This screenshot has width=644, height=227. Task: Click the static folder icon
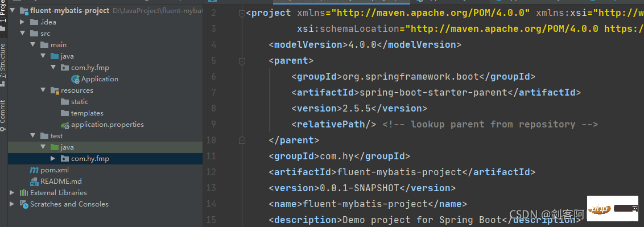pyautogui.click(x=65, y=102)
